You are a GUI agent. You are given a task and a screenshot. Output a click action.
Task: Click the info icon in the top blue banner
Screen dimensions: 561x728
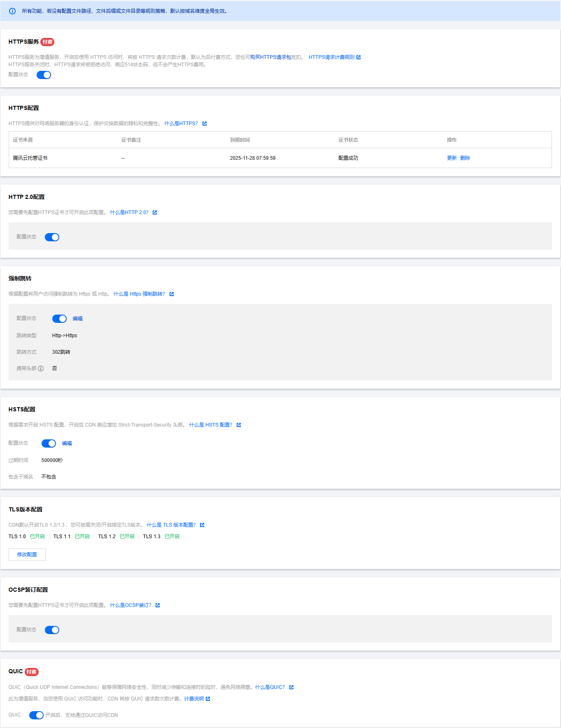[x=12, y=11]
